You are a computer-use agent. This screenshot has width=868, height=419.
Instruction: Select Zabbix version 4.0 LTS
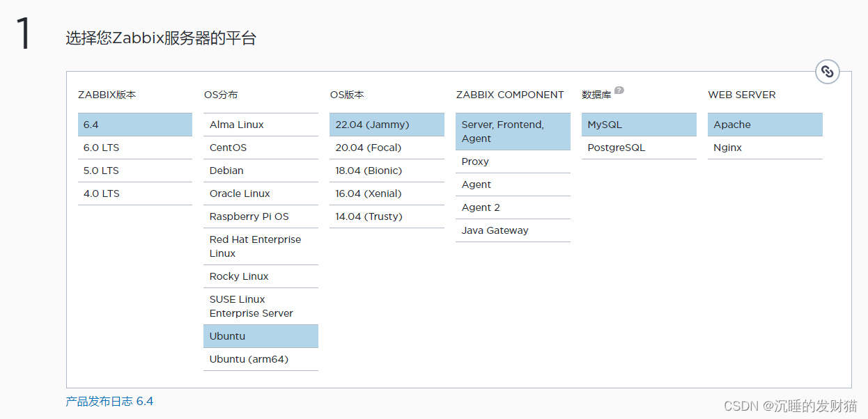135,193
